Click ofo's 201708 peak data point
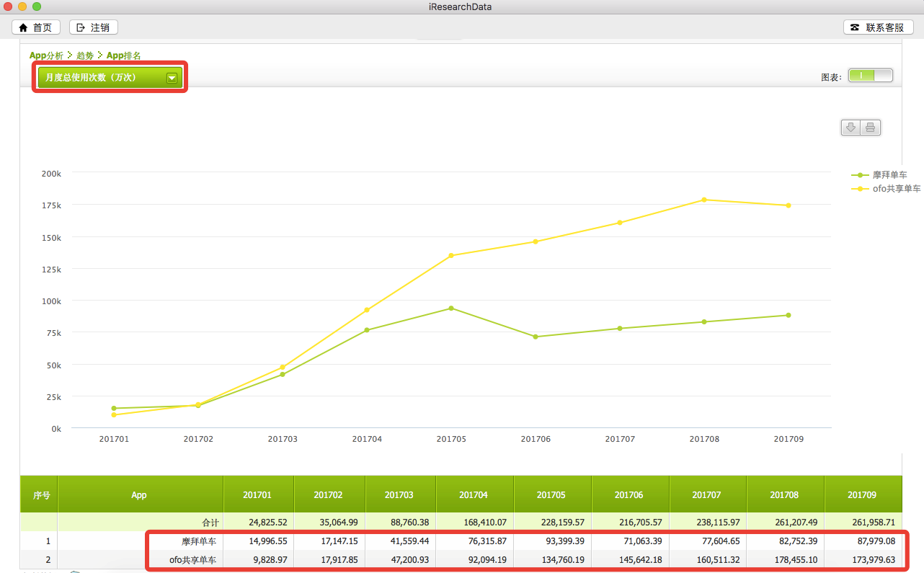Image resolution: width=924 pixels, height=573 pixels. pyautogui.click(x=704, y=200)
